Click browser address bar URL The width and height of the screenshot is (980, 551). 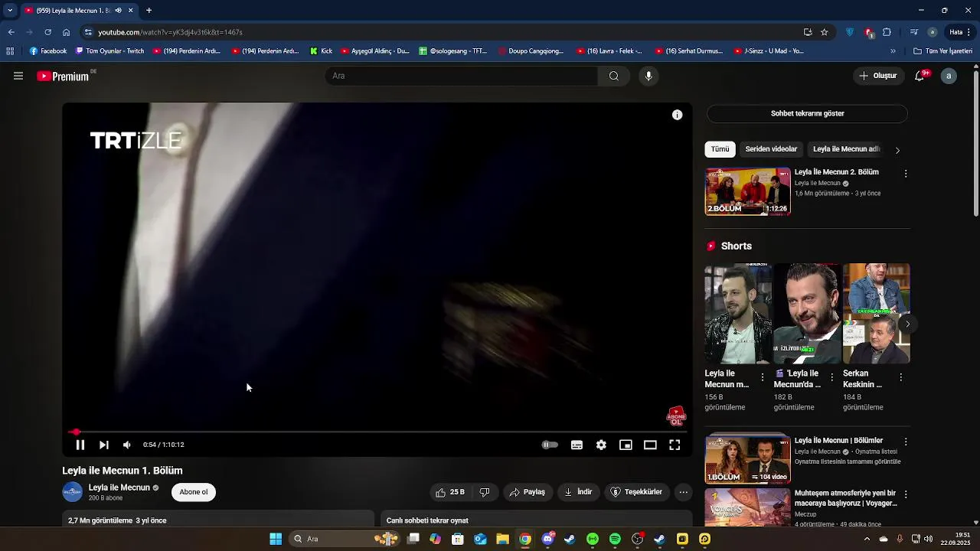(170, 32)
